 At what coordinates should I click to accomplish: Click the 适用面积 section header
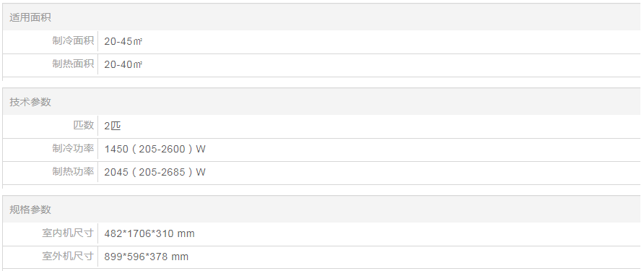(x=30, y=17)
